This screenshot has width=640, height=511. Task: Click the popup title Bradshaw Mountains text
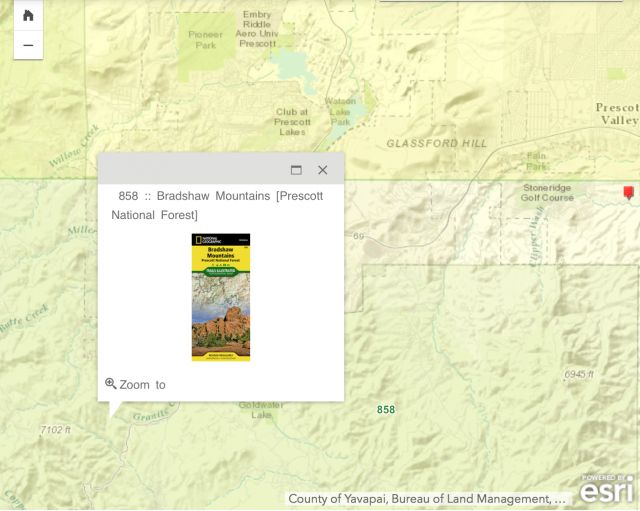point(217,205)
